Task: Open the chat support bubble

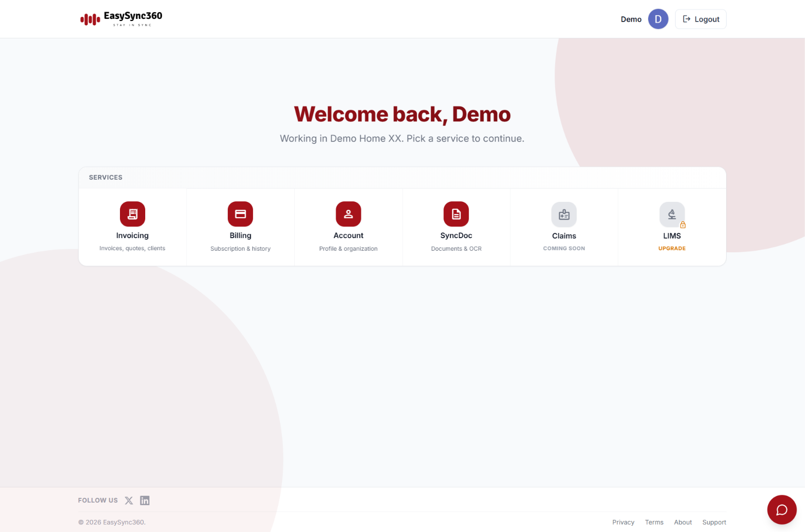Action: [782, 509]
